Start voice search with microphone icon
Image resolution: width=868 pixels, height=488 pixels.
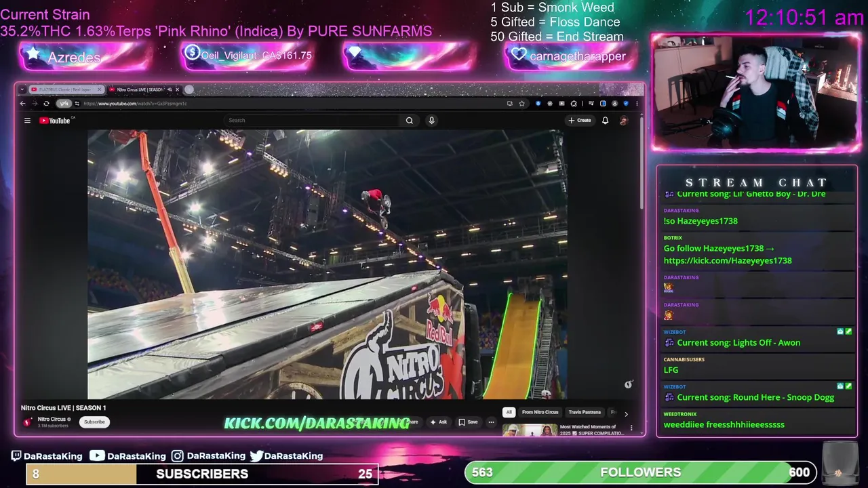click(x=431, y=121)
